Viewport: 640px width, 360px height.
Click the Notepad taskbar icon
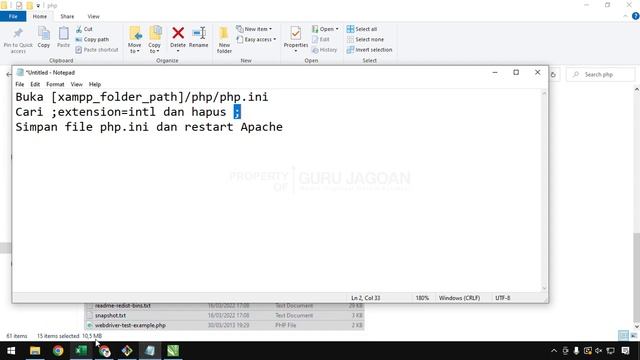[x=150, y=351]
